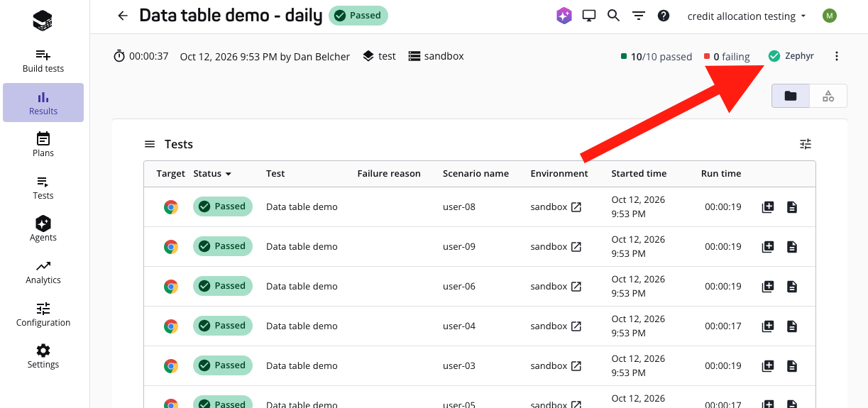Viewport: 868px width, 408px height.
Task: Open the purple AI sparkle icon
Action: pyautogui.click(x=564, y=16)
